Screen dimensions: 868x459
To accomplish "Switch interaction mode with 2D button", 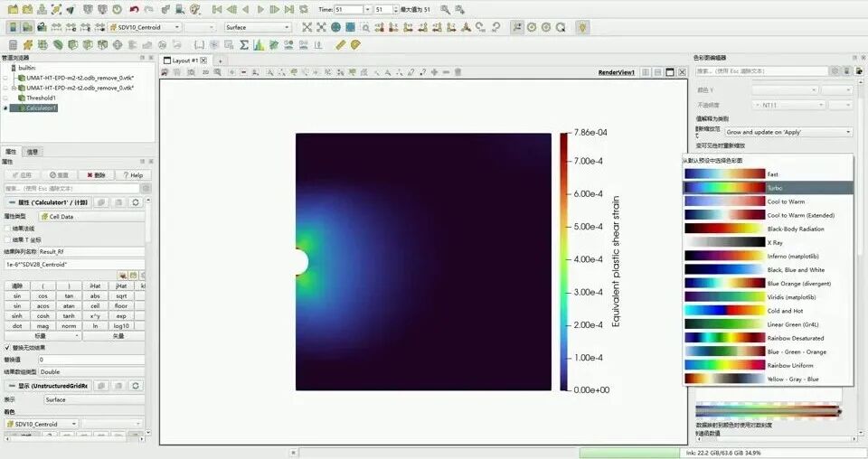I will click(205, 72).
